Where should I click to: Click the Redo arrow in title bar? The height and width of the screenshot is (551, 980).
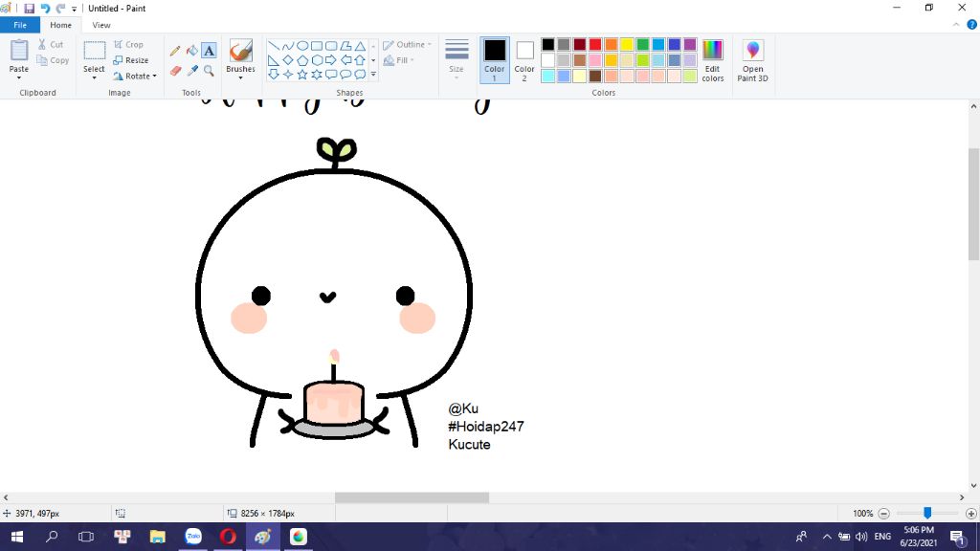point(60,8)
